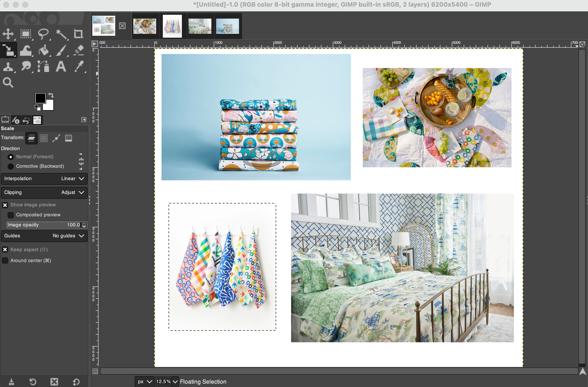Switch to the bedroom image tab

click(x=200, y=26)
